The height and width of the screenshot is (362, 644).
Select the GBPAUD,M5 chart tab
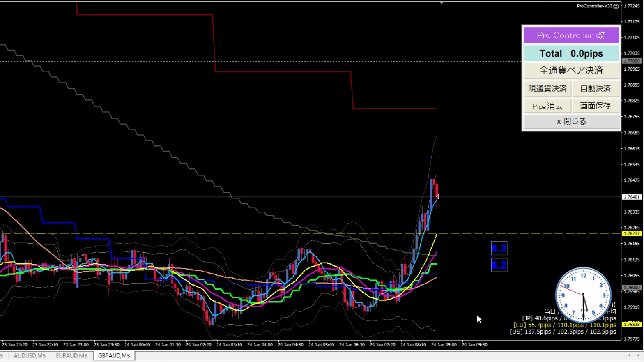114,356
